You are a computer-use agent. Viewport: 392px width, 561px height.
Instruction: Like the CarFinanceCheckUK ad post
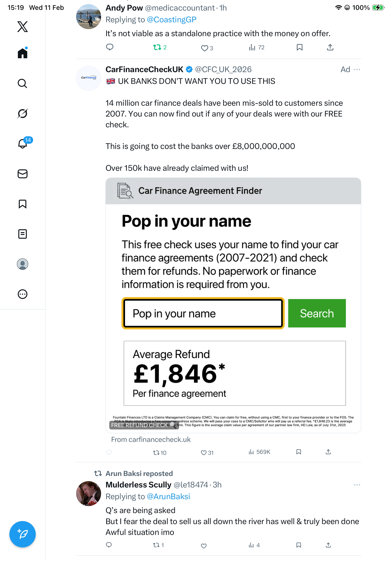coord(204,453)
